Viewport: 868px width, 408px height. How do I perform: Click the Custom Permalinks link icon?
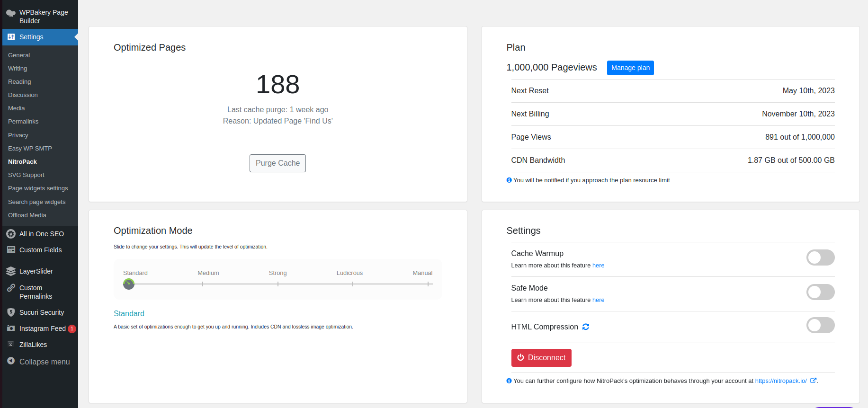[x=11, y=288]
